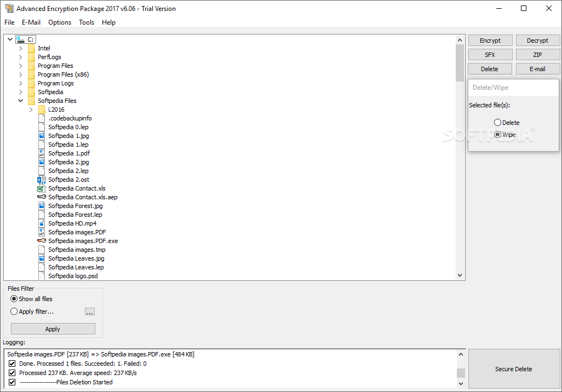Screen dimensions: 562x392
Task: Click the Softpedia images.PDF.exe key icon
Action: [x=42, y=241]
